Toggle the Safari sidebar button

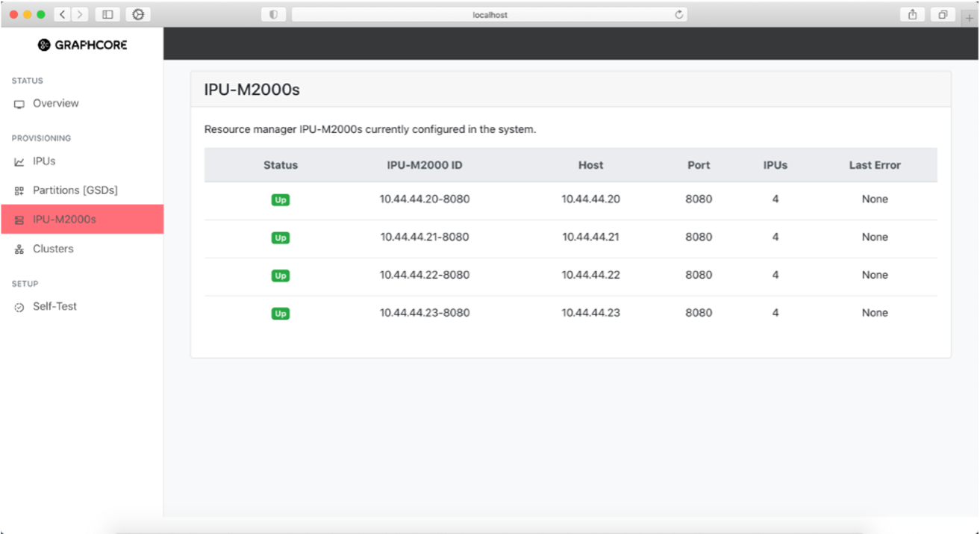pyautogui.click(x=107, y=14)
